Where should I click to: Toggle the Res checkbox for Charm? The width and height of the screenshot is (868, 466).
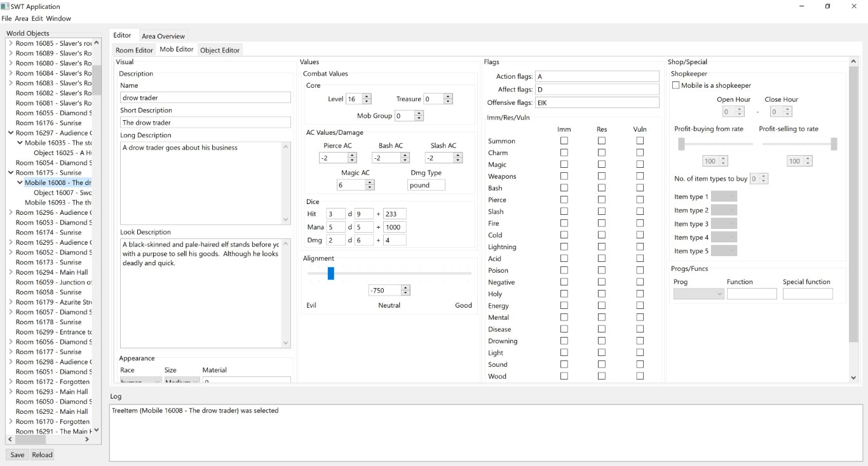pyautogui.click(x=602, y=153)
